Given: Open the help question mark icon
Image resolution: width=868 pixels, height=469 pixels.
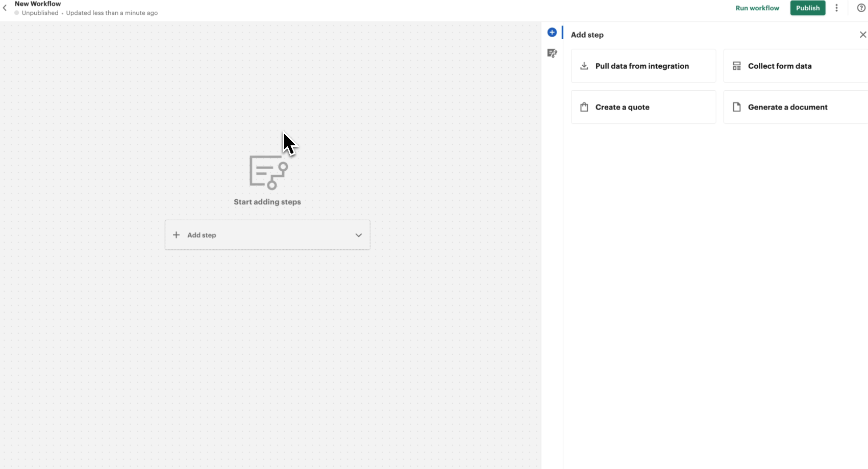Looking at the screenshot, I should [861, 8].
